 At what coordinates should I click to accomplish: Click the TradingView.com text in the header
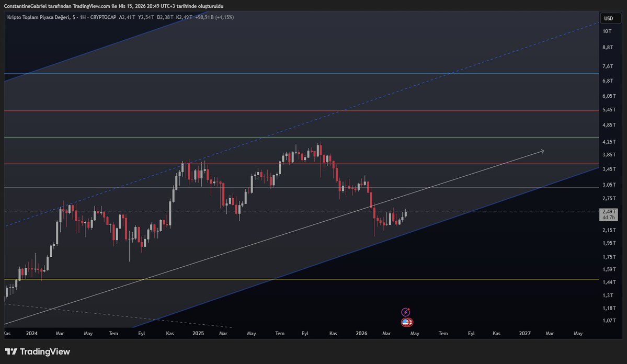[x=92, y=6]
